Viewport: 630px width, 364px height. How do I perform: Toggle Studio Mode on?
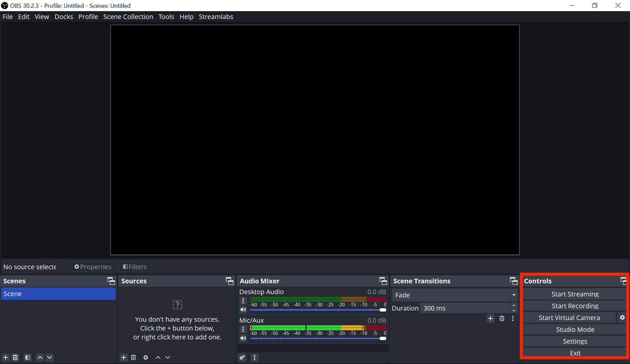[x=575, y=330]
